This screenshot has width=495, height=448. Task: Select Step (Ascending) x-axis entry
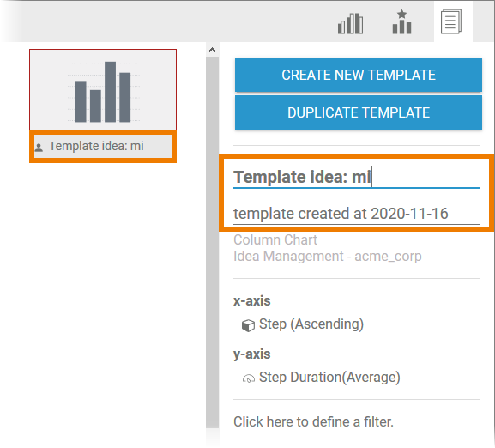[x=311, y=324]
